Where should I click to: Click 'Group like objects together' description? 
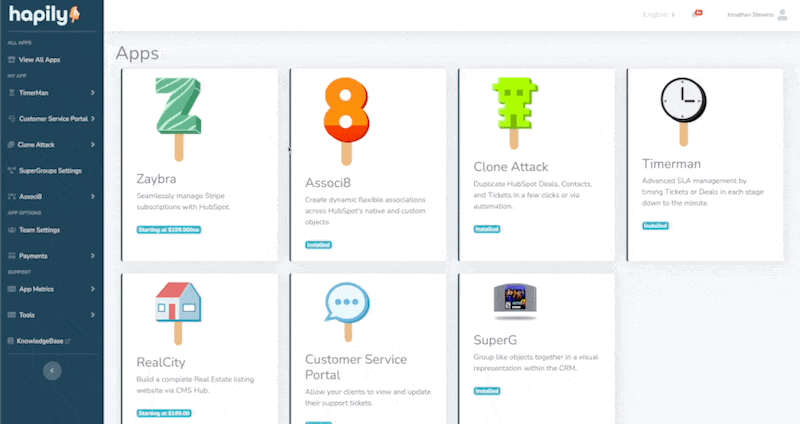[536, 362]
